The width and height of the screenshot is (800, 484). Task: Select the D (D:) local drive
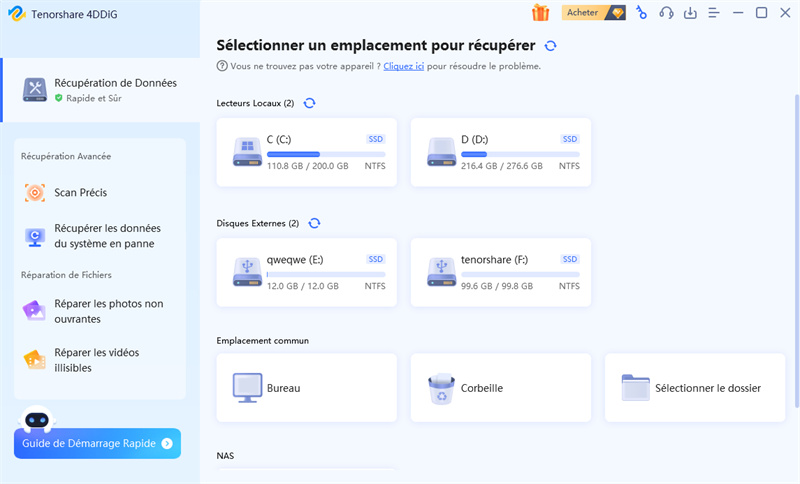500,152
